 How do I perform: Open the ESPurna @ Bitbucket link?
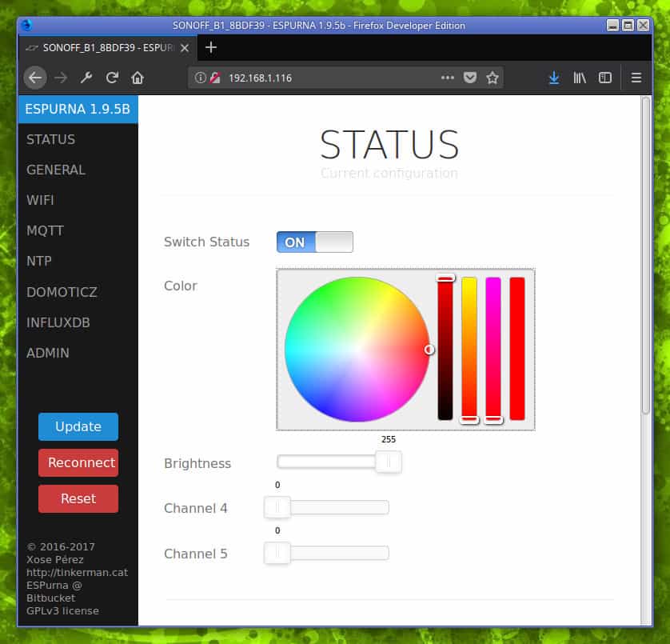coord(54,591)
